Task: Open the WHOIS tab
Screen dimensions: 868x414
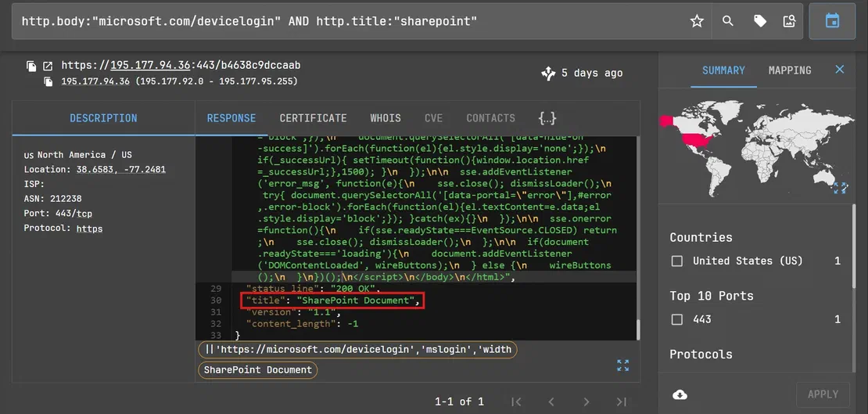Action: [386, 118]
